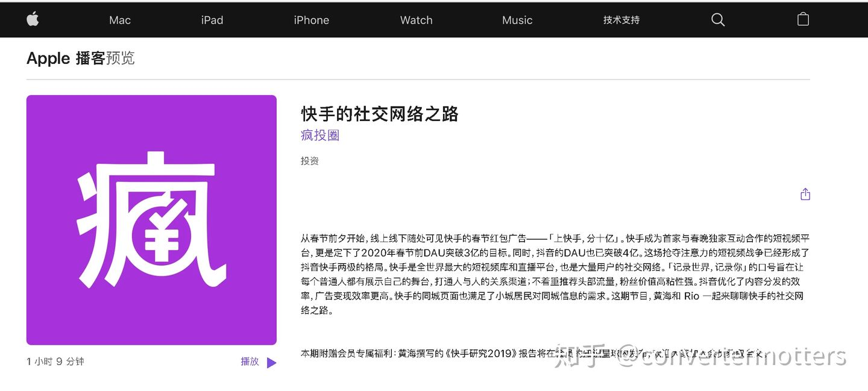Image resolution: width=868 pixels, height=391 pixels.
Task: Click the Apple 播客 heading
Action: [x=66, y=58]
